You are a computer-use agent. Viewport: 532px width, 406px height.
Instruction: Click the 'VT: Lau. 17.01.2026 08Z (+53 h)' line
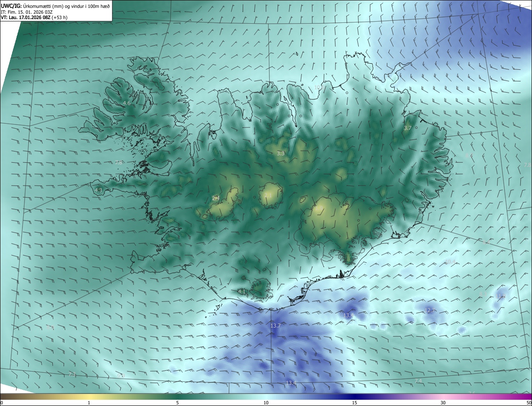click(x=34, y=17)
